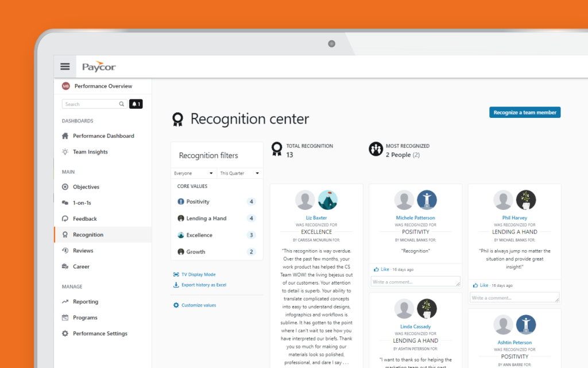Open the Everyone filter dropdown
This screenshot has height=368, width=588.
coord(194,172)
